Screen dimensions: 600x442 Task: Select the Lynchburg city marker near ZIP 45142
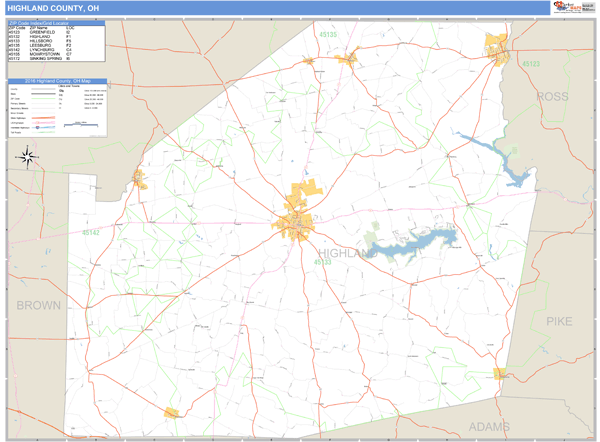tap(139, 180)
